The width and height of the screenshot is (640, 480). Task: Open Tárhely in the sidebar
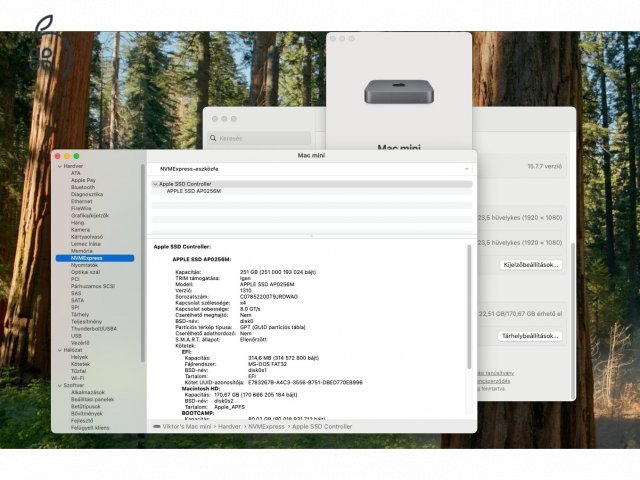(x=80, y=315)
